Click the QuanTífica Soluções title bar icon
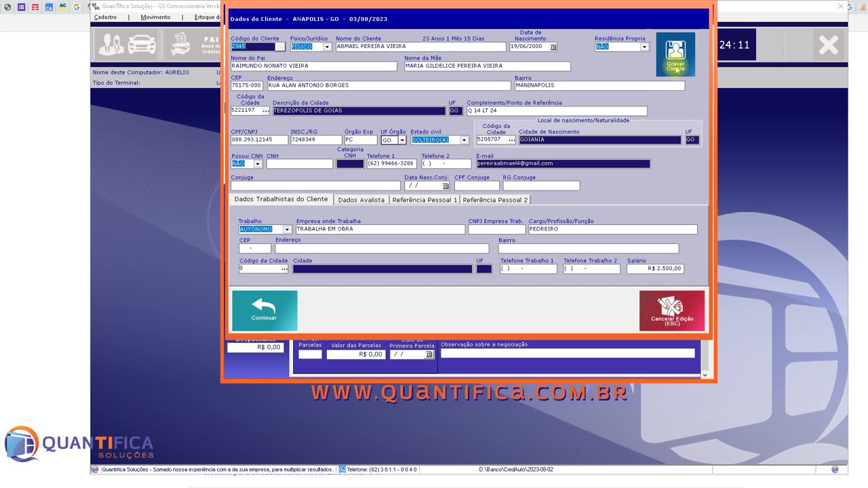The image size is (868, 488). pos(96,6)
